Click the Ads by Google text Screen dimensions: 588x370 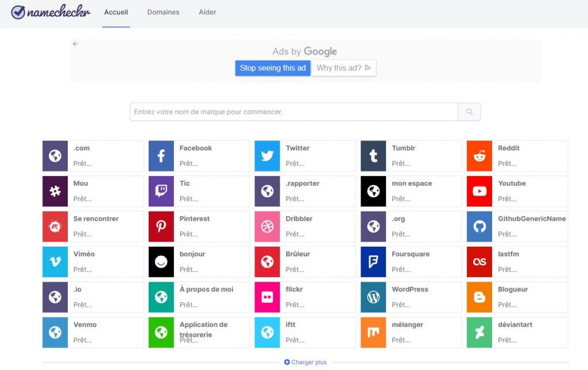tap(305, 51)
